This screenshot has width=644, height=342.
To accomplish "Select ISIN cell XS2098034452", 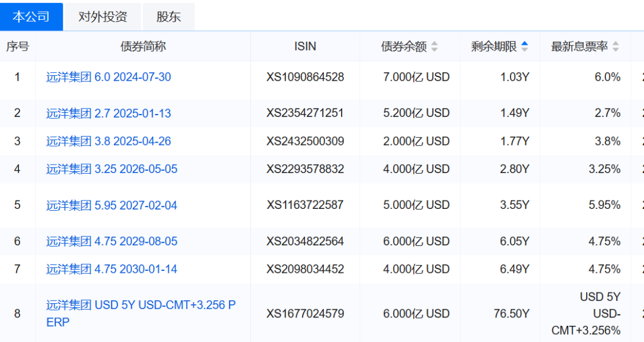I will pos(305,269).
